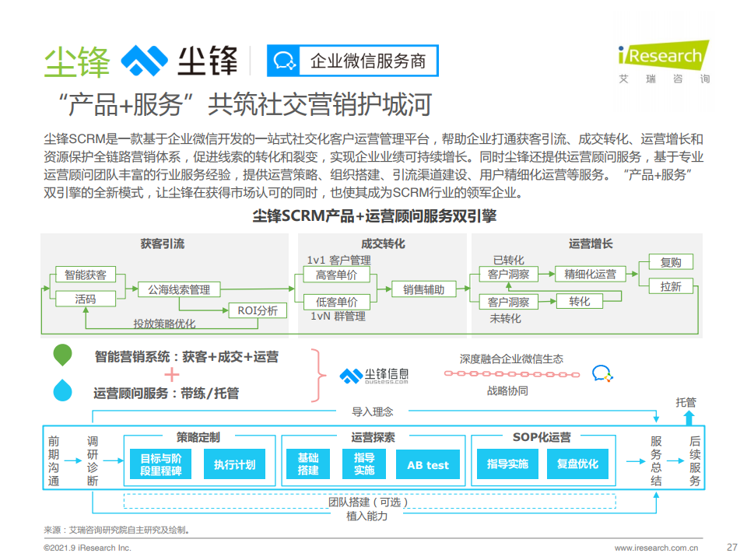Click the 转化 box
Image resolution: width=747 pixels, height=560 pixels.
point(579,302)
